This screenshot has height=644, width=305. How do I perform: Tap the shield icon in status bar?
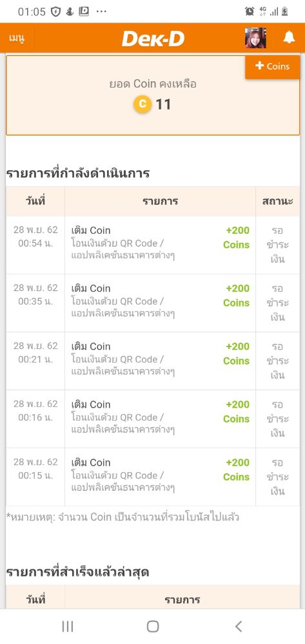coord(55,12)
